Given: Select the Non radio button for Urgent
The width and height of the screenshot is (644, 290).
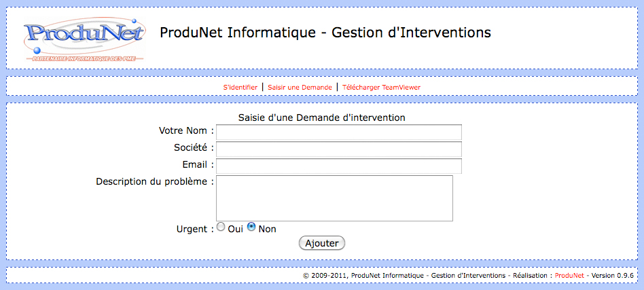Looking at the screenshot, I should pos(251,227).
